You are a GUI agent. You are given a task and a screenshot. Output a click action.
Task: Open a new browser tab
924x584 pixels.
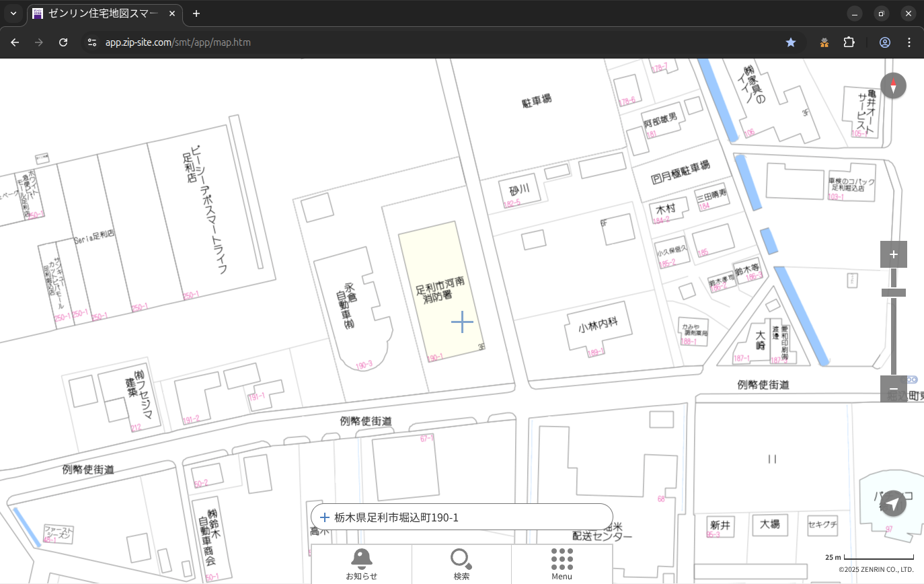[196, 13]
